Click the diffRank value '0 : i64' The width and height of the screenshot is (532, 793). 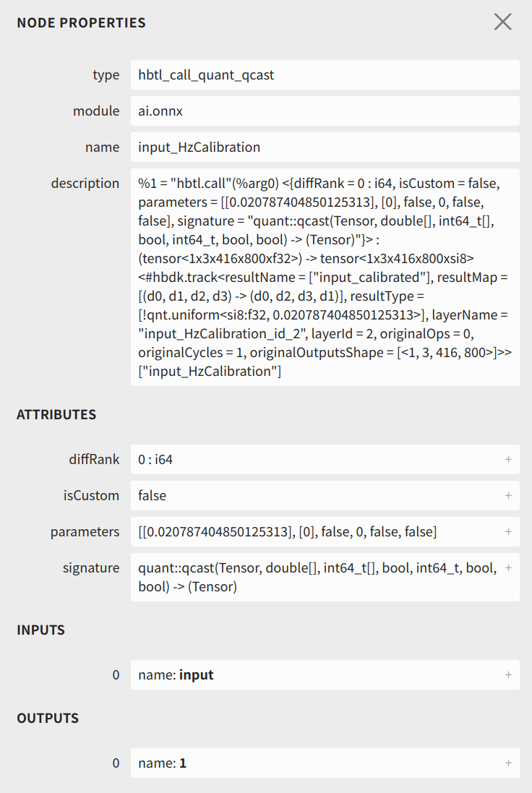[x=156, y=460]
